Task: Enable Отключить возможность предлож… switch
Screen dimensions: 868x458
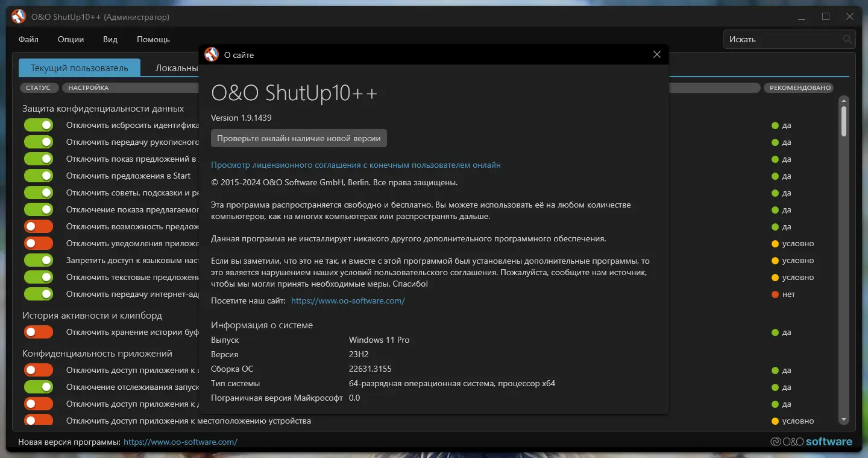Action: point(39,227)
